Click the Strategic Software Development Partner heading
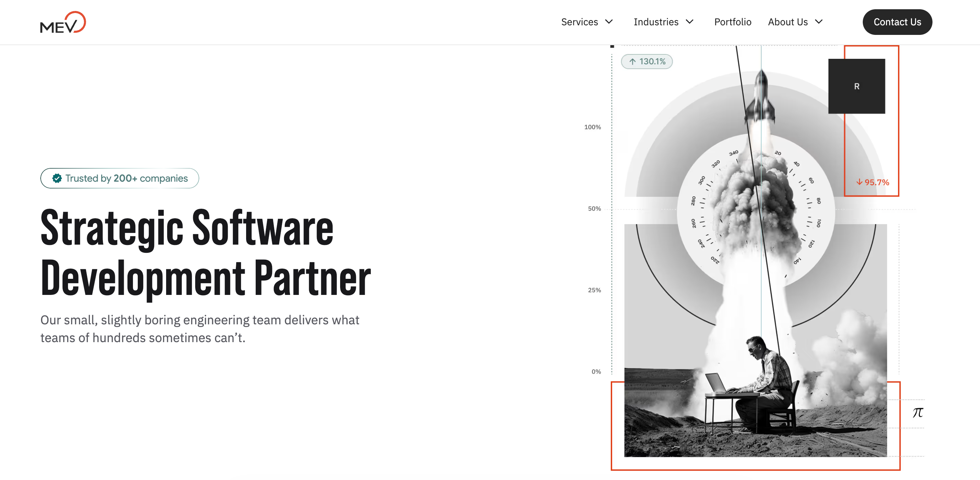This screenshot has height=480, width=980. (x=205, y=253)
